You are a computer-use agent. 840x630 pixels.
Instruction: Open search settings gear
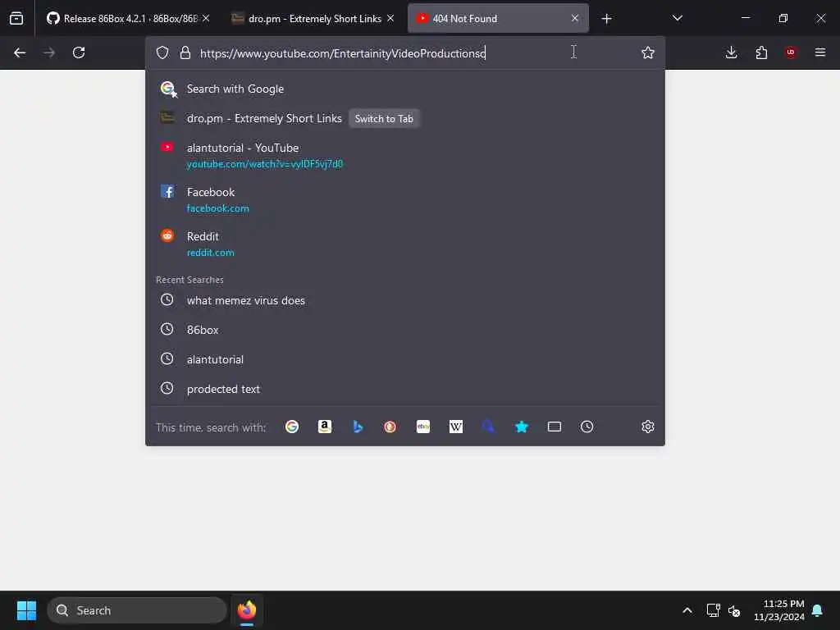click(x=648, y=427)
